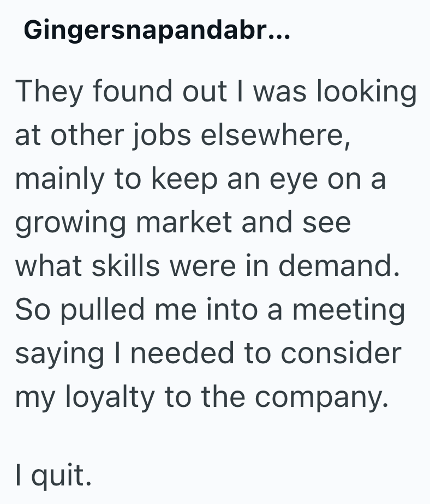
Task: Click the line 'growing market and see'
Action: 182,223
